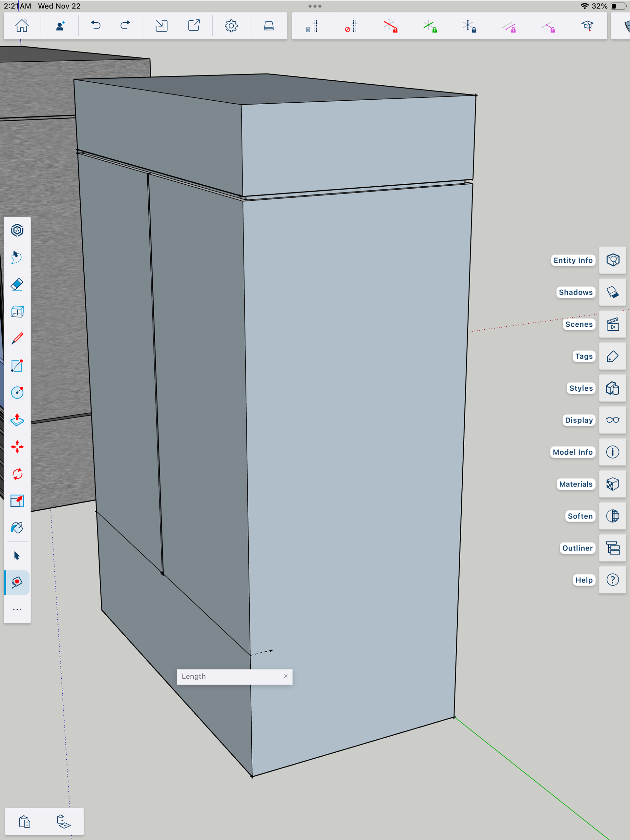Screen dimensions: 630x840
Task: Toggle the blue axis lock
Action: click(469, 26)
